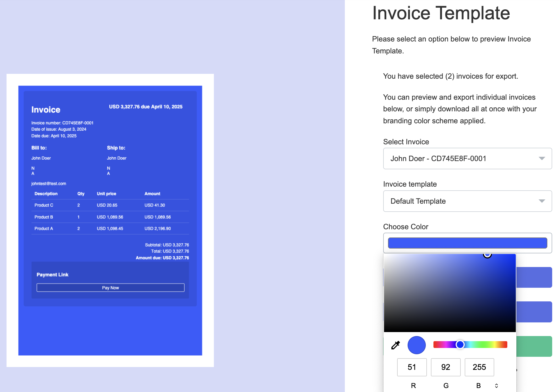Viewport: 559px width, 392px height.
Task: Click the picker knob atop the gradient area
Action: click(488, 255)
